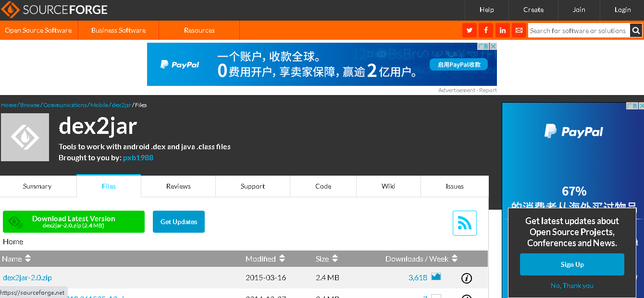The image size is (644, 298).
Task: Sort files by Size arrows
Action: coord(335,259)
